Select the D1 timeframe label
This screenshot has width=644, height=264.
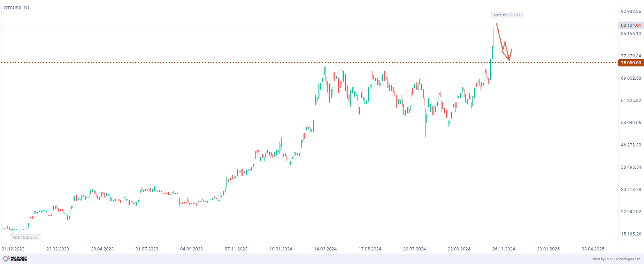[27, 8]
